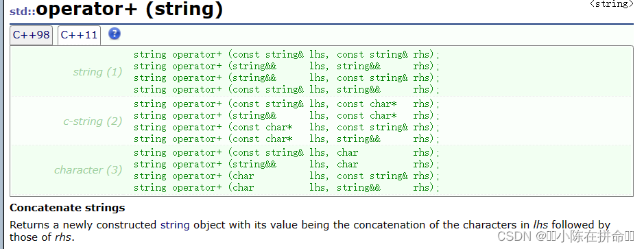Click the <string> header label

pos(611,4)
